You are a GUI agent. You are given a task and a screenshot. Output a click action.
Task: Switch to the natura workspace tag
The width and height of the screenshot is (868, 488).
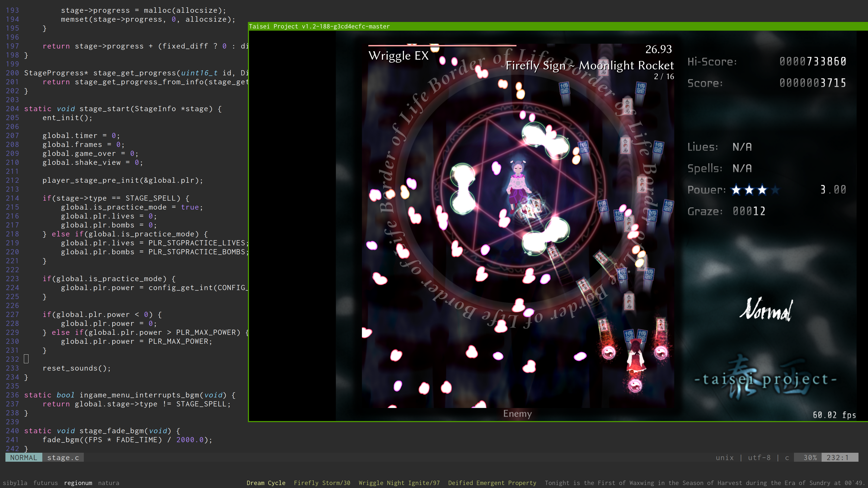(108, 483)
